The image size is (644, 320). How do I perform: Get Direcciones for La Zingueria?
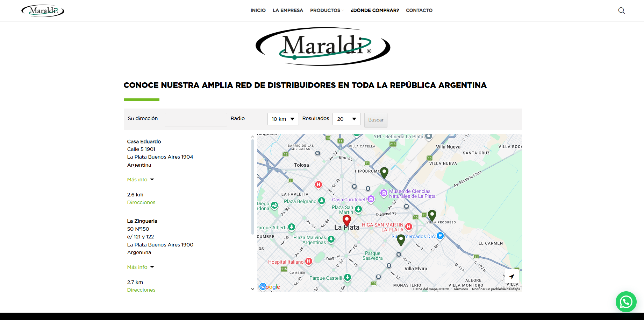click(x=141, y=290)
